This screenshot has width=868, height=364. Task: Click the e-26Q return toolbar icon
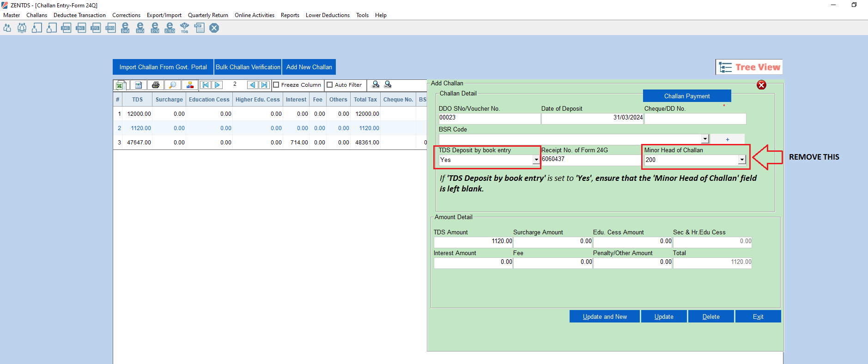pyautogui.click(x=140, y=28)
